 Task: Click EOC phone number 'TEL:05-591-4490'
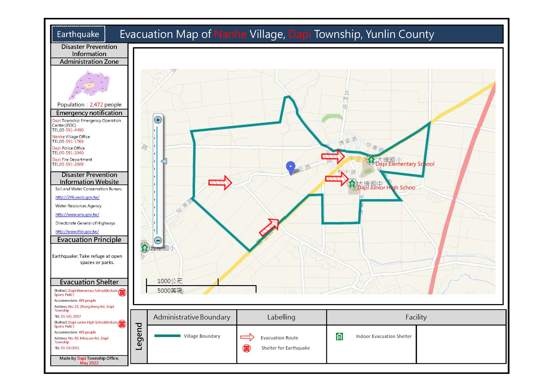(x=68, y=130)
